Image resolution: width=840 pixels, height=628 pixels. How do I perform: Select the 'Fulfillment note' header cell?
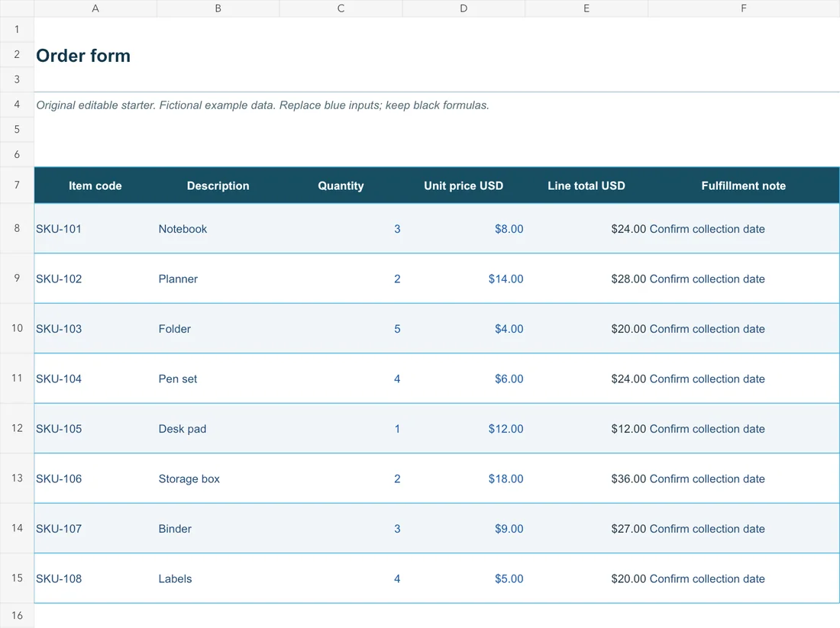click(744, 185)
